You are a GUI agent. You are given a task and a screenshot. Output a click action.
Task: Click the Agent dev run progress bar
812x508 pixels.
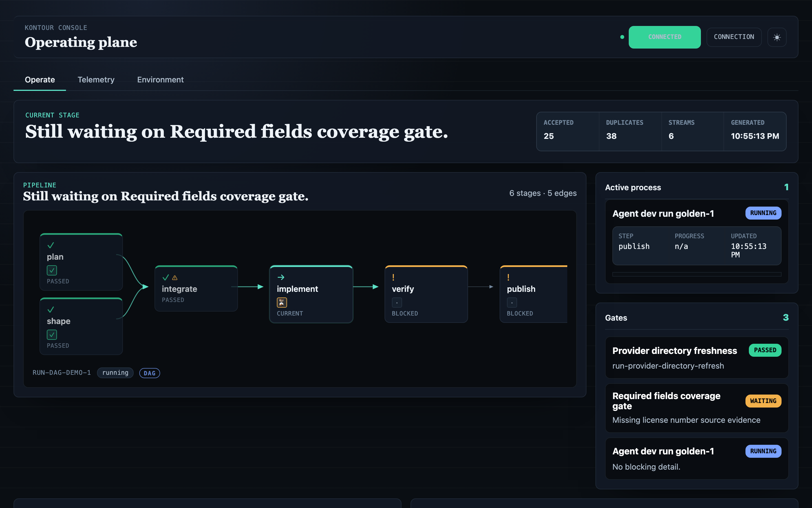[697, 274]
